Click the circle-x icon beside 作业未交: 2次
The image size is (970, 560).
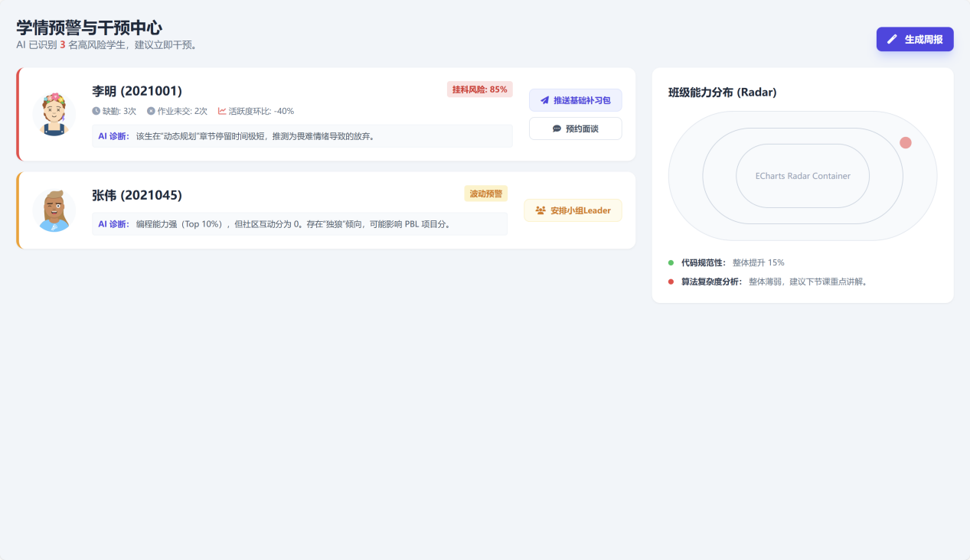(151, 111)
